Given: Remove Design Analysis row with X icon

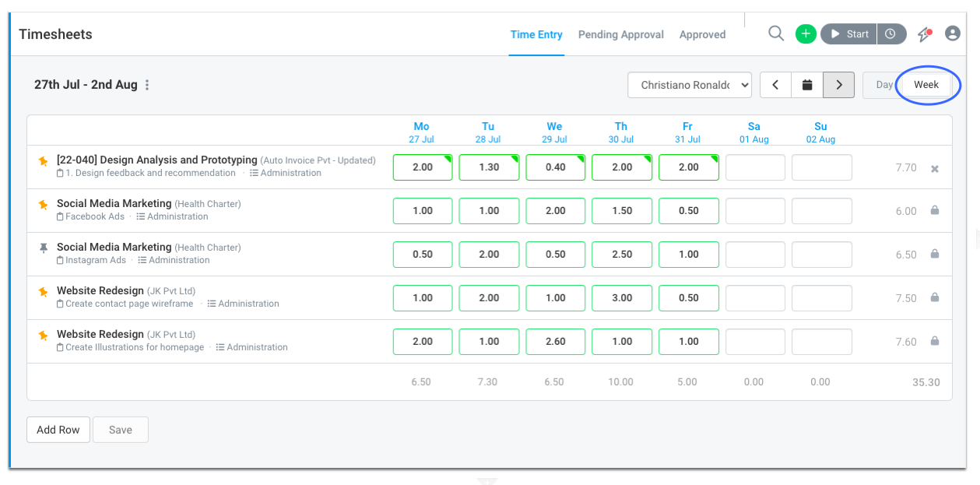Looking at the screenshot, I should point(935,168).
